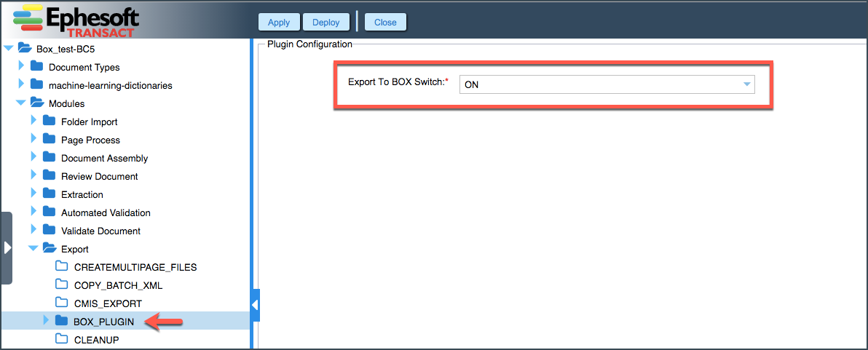Click the BOX_PLUGIN folder icon
This screenshot has height=350, width=868.
pos(62,321)
